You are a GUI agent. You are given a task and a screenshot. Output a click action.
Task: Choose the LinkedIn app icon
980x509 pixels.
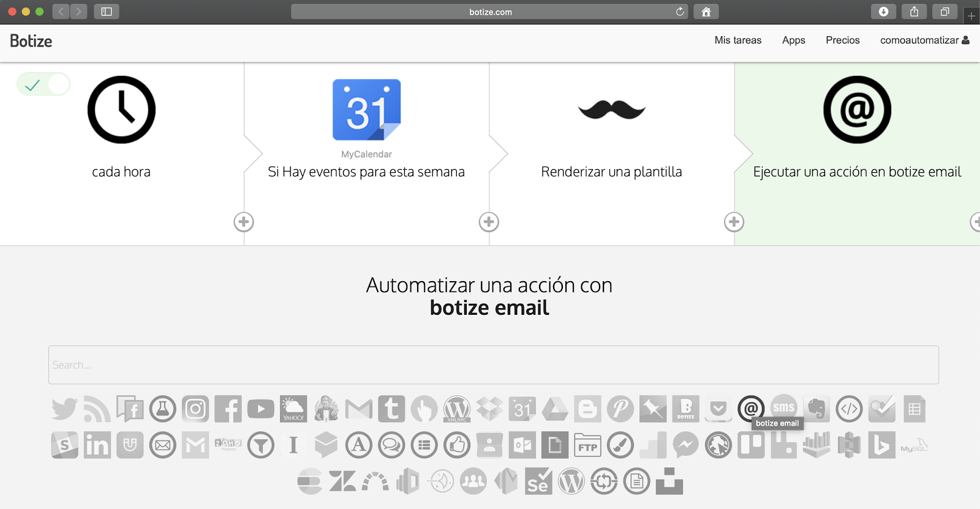[x=97, y=445]
